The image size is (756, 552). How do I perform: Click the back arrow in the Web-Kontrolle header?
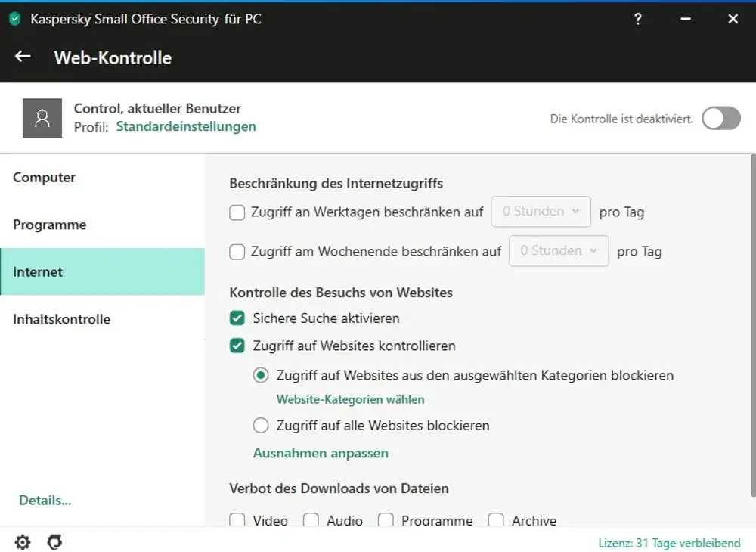23,57
